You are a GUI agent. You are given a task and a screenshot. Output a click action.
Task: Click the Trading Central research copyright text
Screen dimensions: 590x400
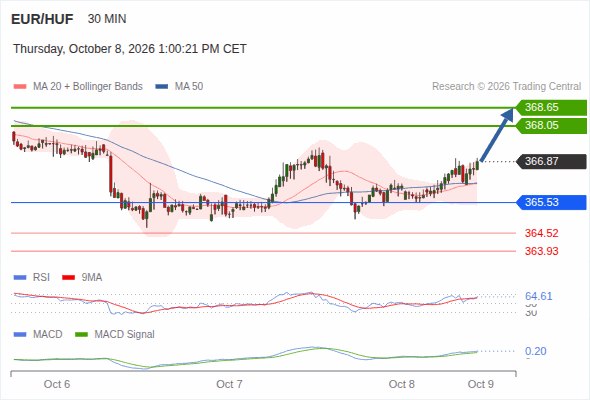[x=506, y=87]
